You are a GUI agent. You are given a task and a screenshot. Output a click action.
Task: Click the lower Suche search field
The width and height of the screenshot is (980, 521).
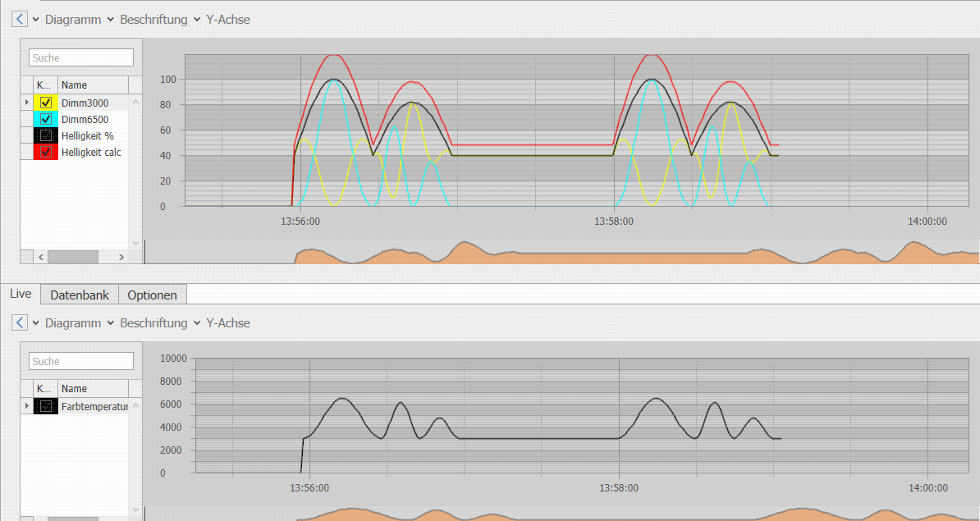click(x=81, y=361)
